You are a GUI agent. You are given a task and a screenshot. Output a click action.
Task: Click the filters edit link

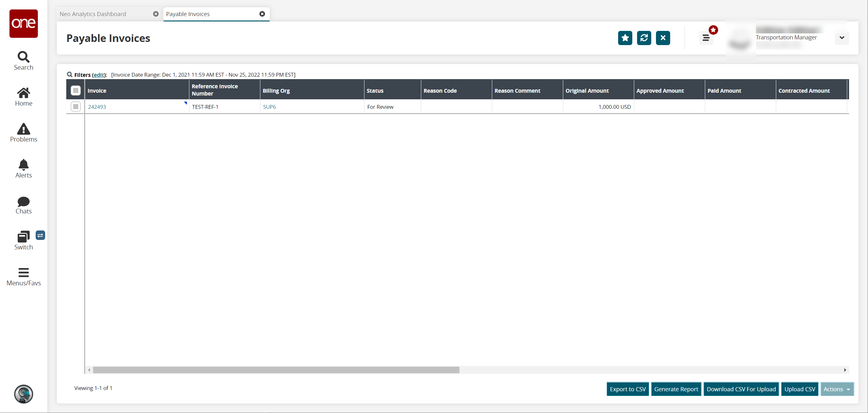[x=99, y=75]
